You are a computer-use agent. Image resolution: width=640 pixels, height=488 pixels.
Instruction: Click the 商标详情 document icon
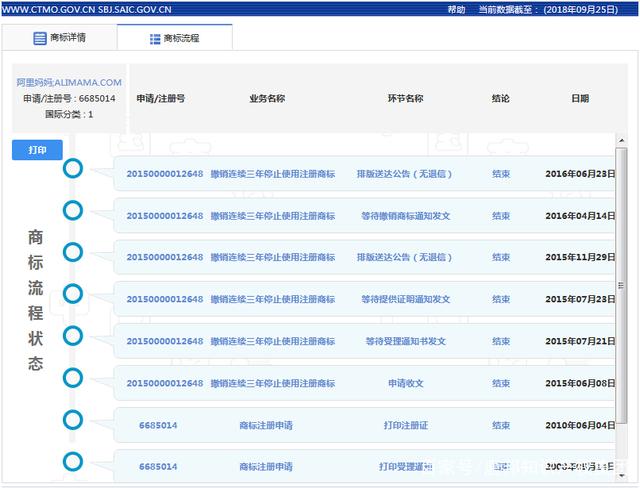tap(40, 39)
